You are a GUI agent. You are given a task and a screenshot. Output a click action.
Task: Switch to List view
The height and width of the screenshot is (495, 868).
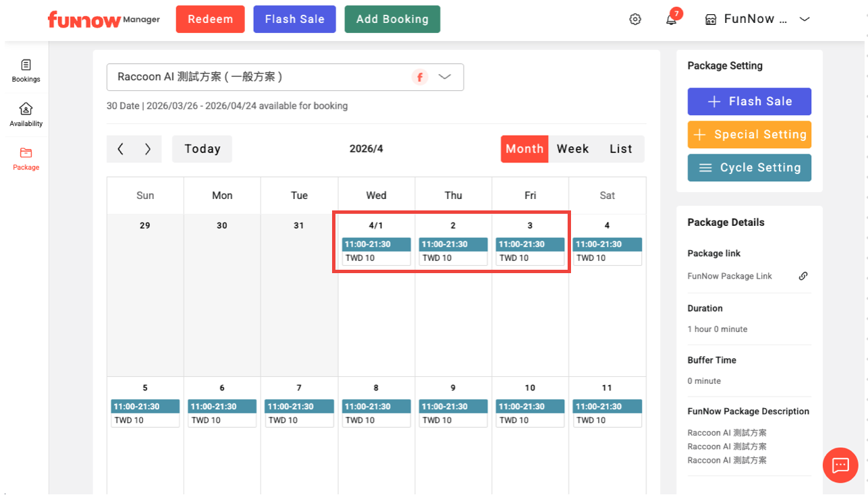coord(620,149)
